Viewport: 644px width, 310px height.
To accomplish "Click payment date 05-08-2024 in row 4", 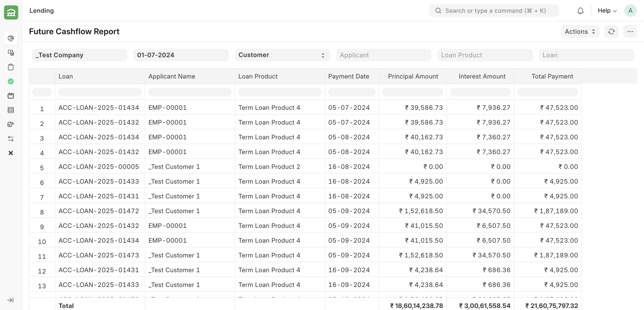I will pyautogui.click(x=349, y=152).
